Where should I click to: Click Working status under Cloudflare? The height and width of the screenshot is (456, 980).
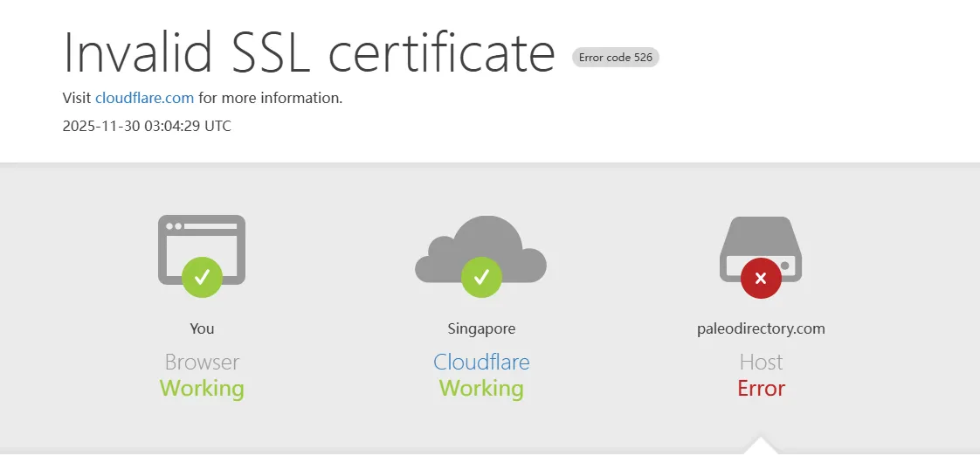tap(481, 389)
